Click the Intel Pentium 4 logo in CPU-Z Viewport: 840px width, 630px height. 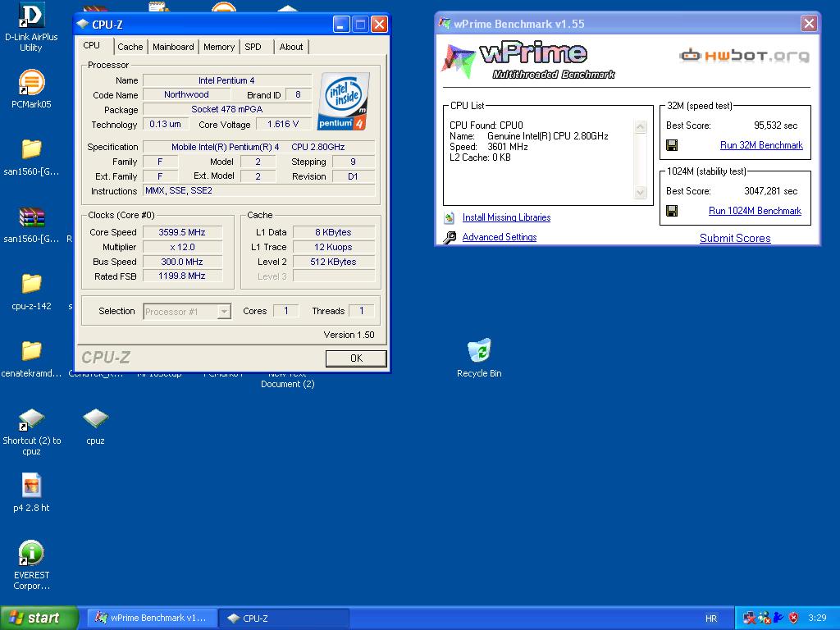(x=344, y=102)
